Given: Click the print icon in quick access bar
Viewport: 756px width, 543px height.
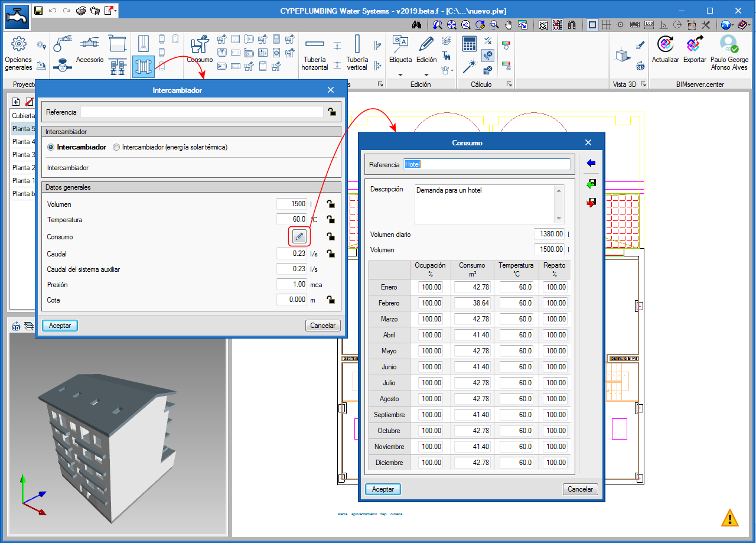Looking at the screenshot, I should 82,11.
